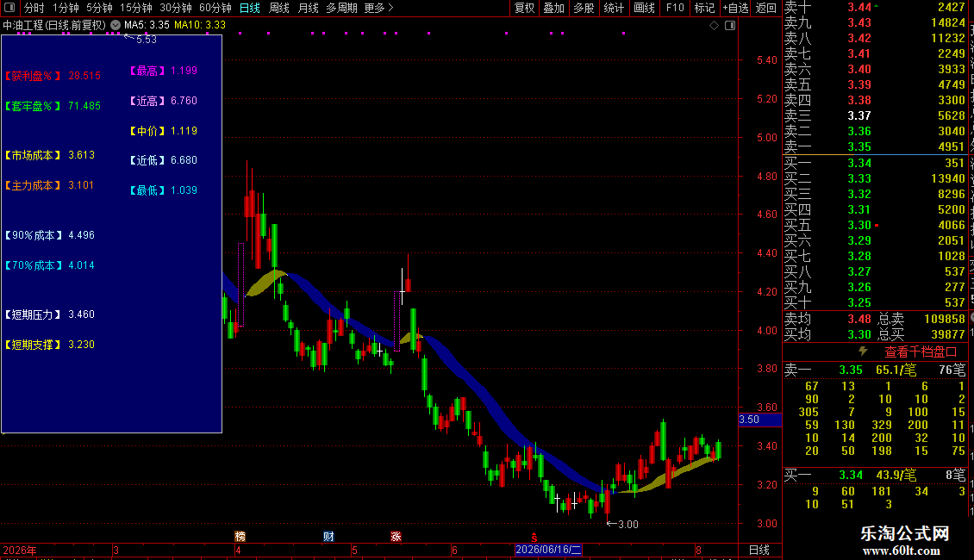Viewport: 974px width, 560px height.
Task: Click the MA5: 3.35 indicator label
Action: pos(147,25)
